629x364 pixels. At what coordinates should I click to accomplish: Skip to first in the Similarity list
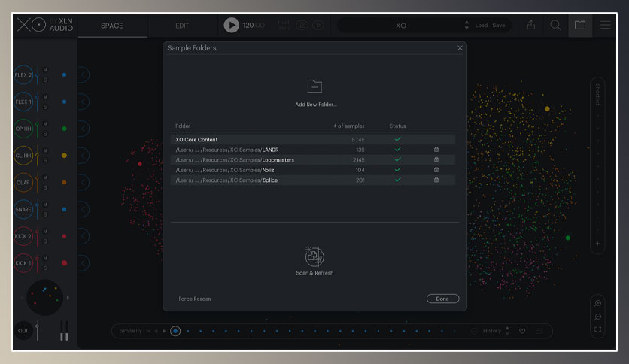(x=149, y=331)
